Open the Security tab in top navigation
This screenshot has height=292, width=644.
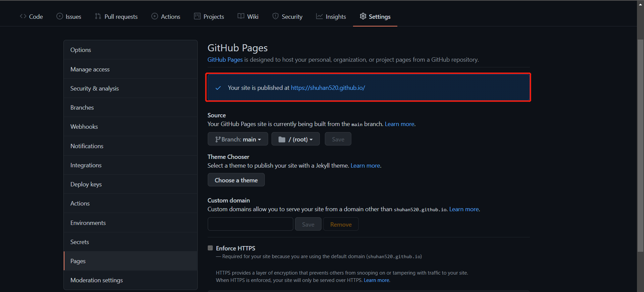(x=288, y=16)
